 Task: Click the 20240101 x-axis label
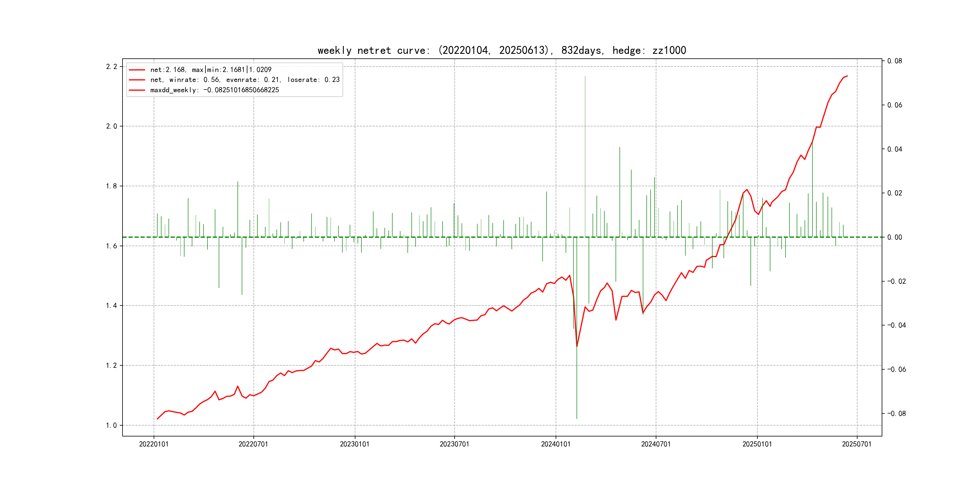(555, 444)
